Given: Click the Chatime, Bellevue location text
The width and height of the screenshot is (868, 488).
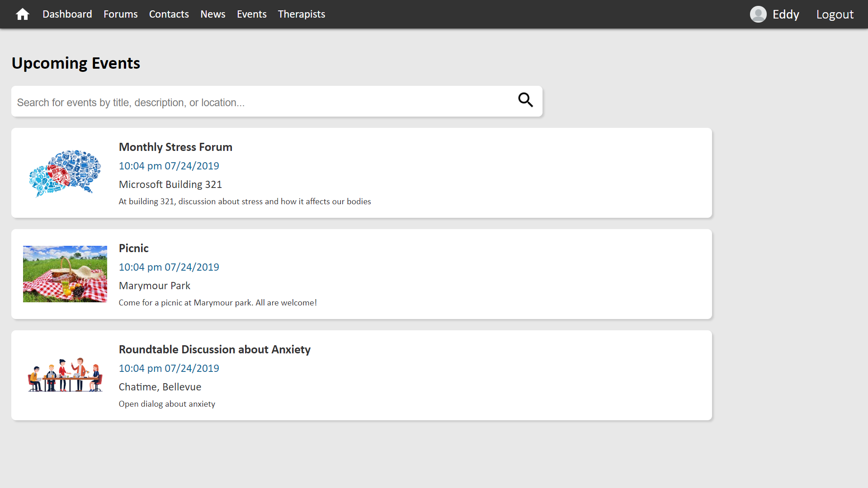Looking at the screenshot, I should pos(160,387).
